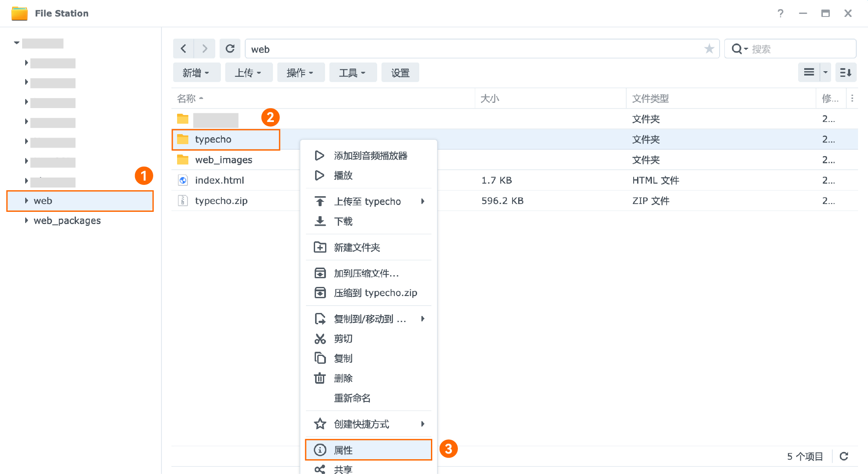Click the 设置 button
This screenshot has width=868, height=474.
(400, 72)
